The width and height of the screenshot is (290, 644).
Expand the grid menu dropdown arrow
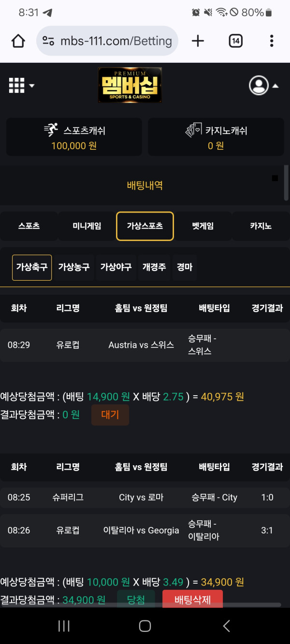(x=32, y=85)
